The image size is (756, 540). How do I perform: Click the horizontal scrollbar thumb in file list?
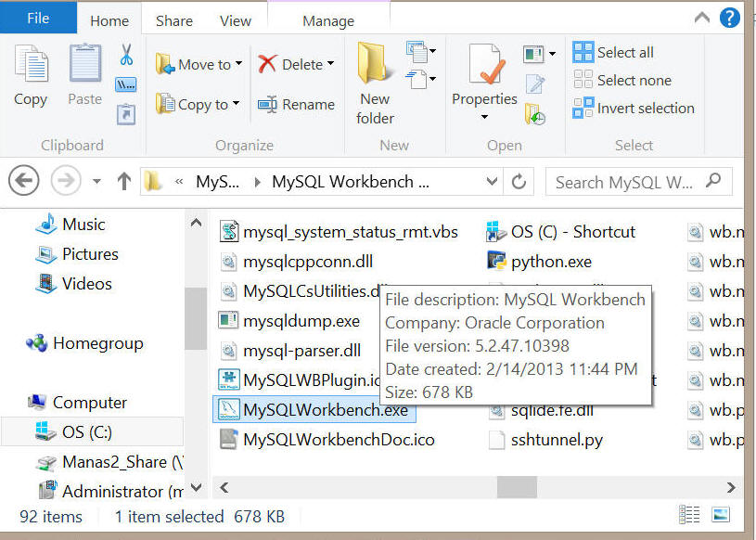[517, 487]
